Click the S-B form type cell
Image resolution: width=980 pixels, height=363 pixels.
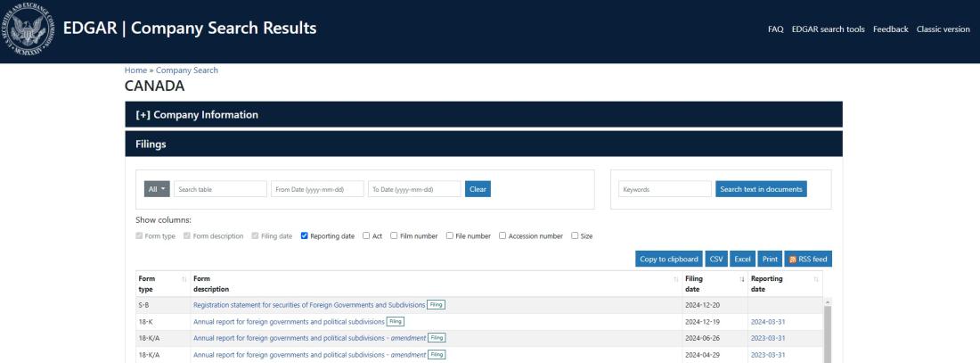pyautogui.click(x=162, y=305)
